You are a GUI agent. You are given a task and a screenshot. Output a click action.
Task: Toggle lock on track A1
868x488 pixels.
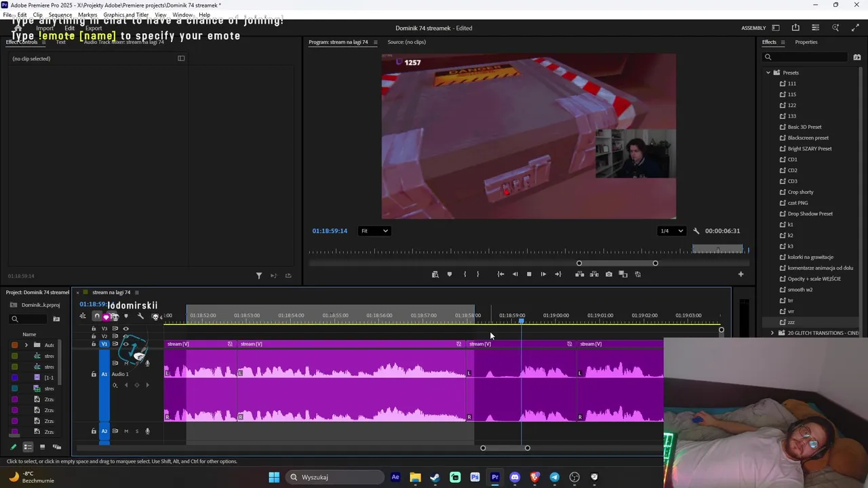click(x=94, y=374)
